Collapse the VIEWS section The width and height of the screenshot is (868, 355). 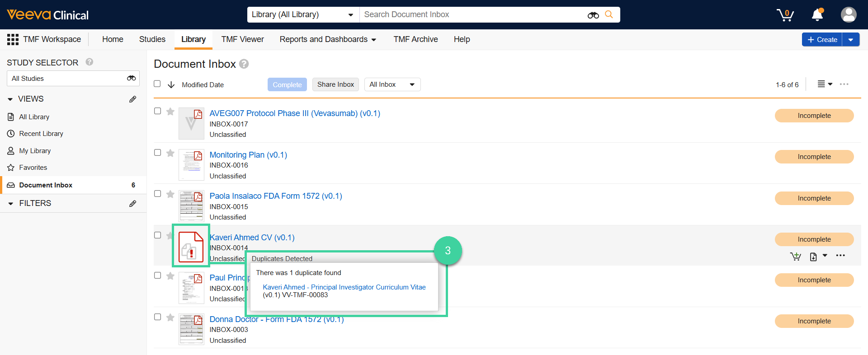pyautogui.click(x=10, y=99)
